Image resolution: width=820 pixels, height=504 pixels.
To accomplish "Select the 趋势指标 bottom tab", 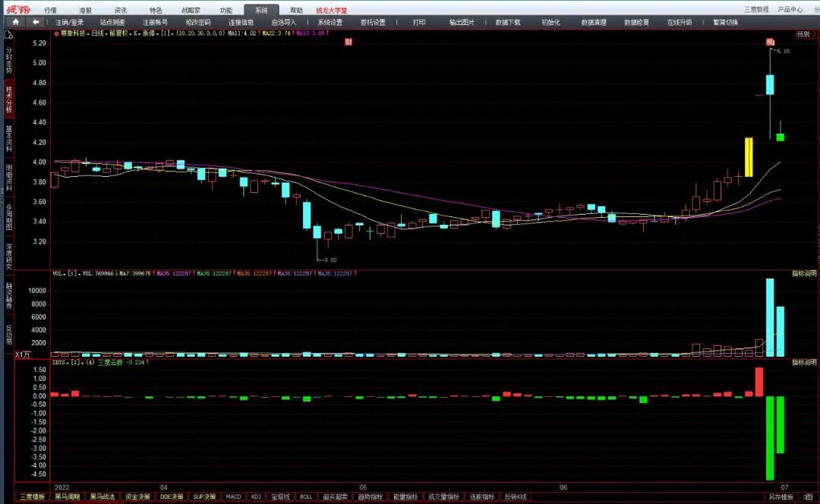I will point(371,496).
